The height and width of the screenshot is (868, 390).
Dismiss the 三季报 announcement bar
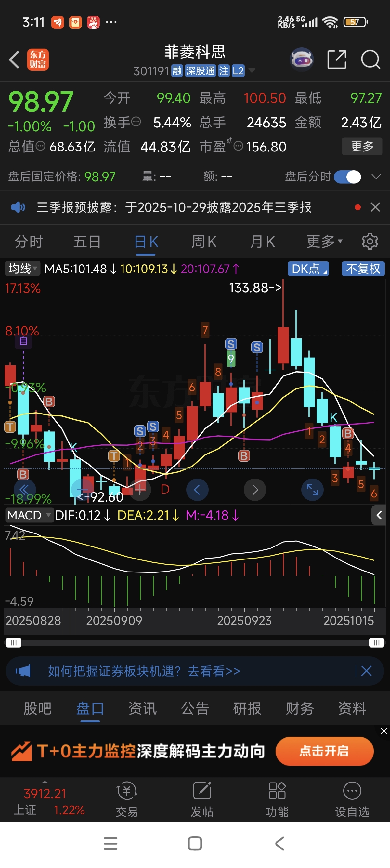(x=375, y=207)
